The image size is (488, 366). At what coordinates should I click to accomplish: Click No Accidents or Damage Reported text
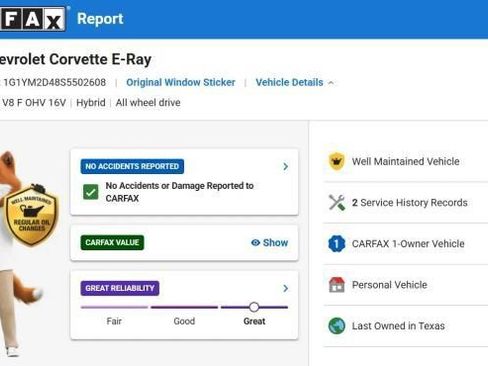pos(179,192)
